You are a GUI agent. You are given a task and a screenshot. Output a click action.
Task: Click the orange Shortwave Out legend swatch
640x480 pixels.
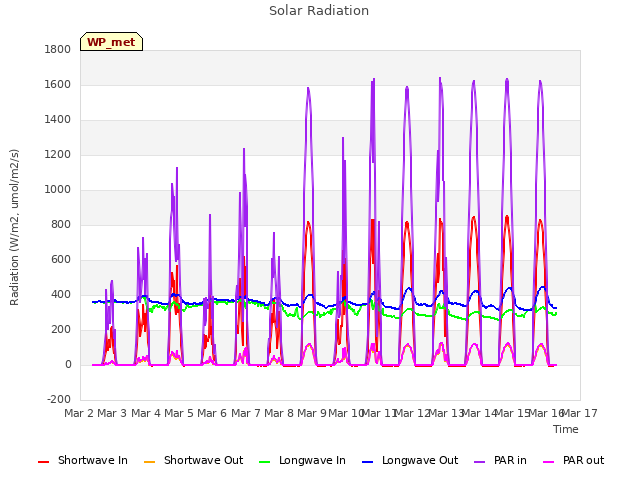(150, 462)
